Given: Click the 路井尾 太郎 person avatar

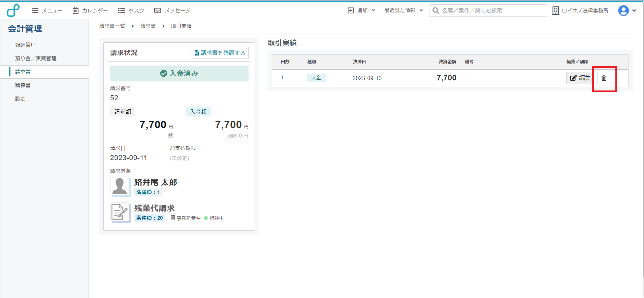Looking at the screenshot, I should [x=120, y=186].
